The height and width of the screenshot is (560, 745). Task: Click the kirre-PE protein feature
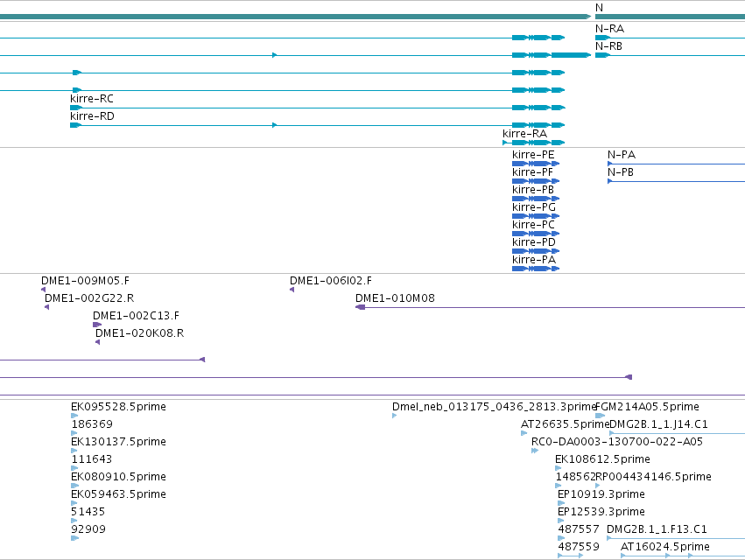(536, 164)
